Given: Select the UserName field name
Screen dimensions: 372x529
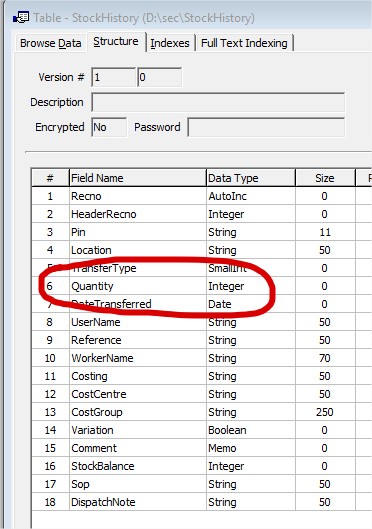Looking at the screenshot, I should pos(96,322).
